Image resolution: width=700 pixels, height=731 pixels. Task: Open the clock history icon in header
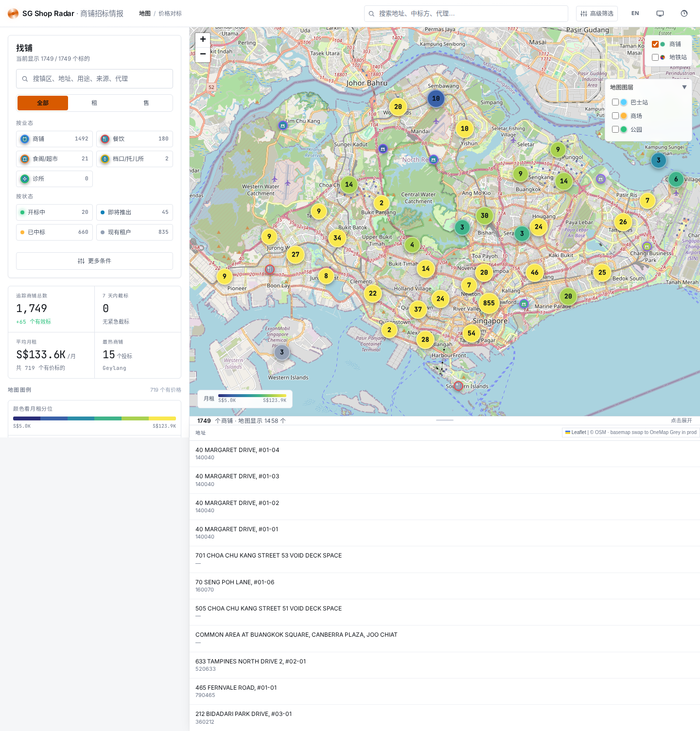pyautogui.click(x=684, y=14)
